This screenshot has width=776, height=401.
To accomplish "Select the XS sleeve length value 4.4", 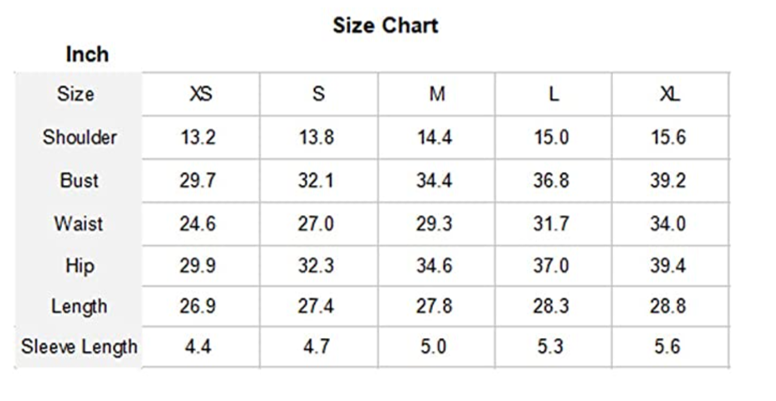I will (198, 347).
